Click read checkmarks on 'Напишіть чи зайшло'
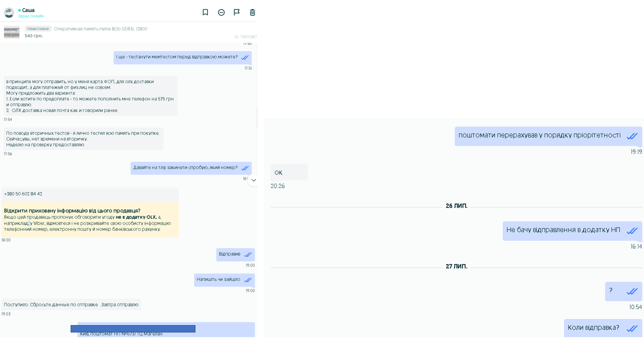The image size is (644, 339). point(248,280)
